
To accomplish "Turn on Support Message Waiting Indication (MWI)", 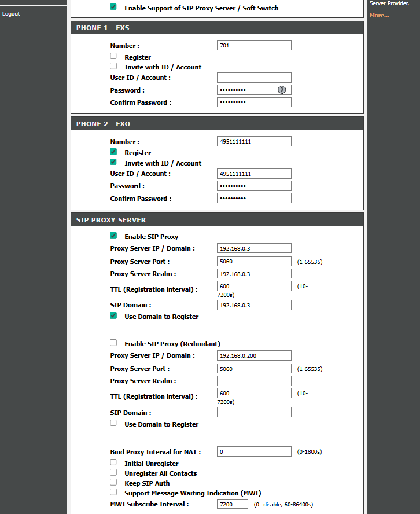I will point(113,493).
